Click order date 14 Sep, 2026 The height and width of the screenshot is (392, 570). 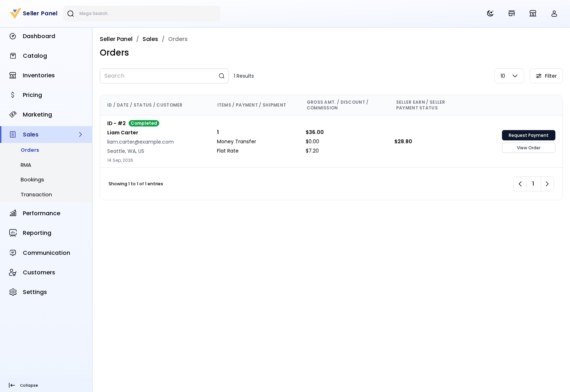click(x=120, y=160)
